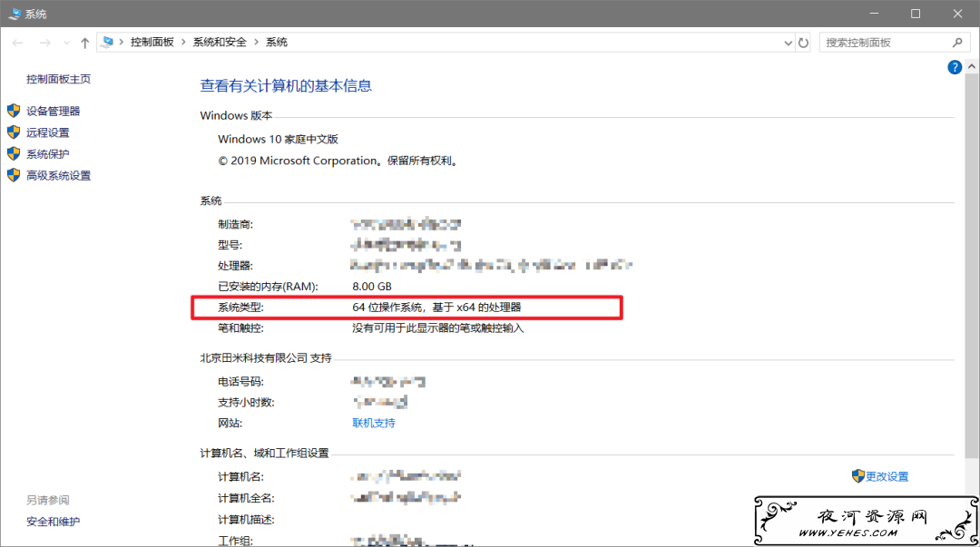
Task: Select 系统和安全 in the breadcrumb path
Action: pos(220,42)
